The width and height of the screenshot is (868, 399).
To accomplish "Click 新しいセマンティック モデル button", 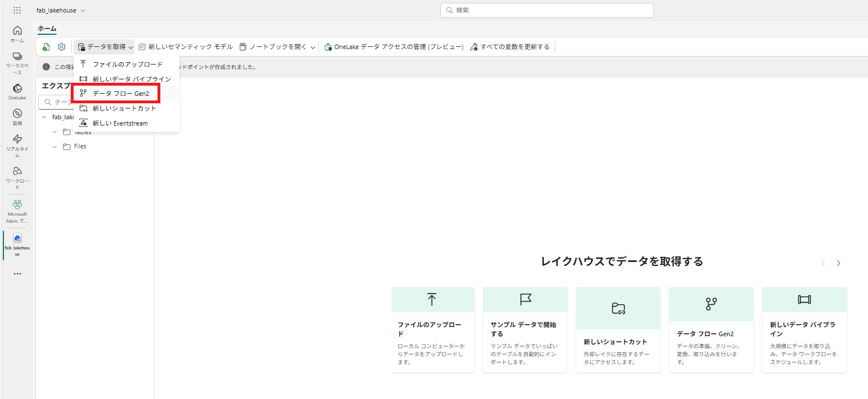I will (x=186, y=47).
